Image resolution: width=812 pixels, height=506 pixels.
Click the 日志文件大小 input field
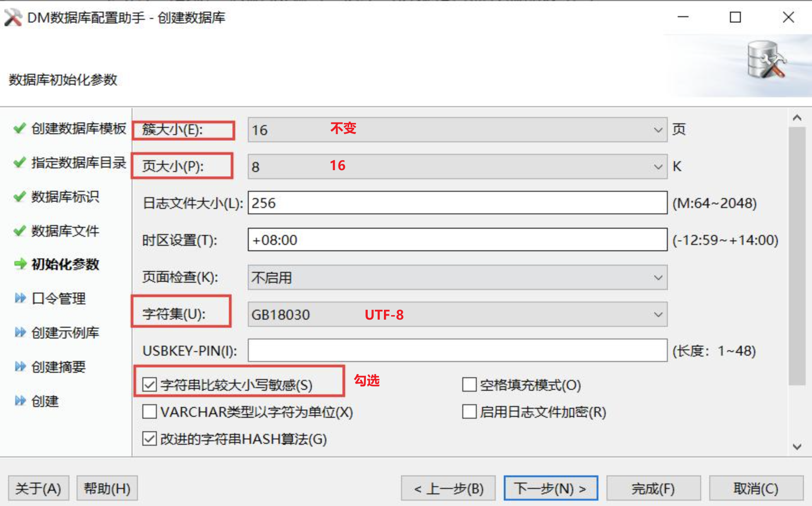coord(457,203)
